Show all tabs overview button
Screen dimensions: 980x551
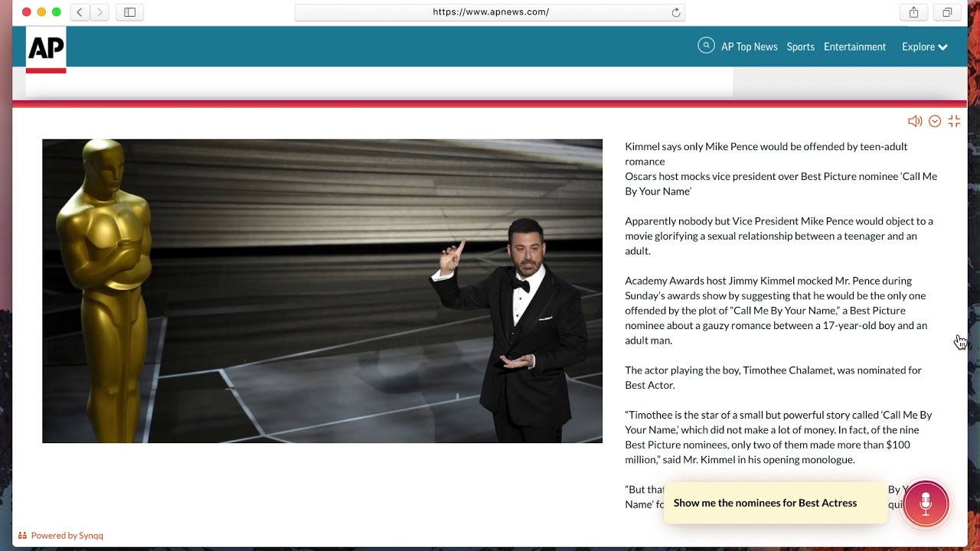(x=947, y=12)
